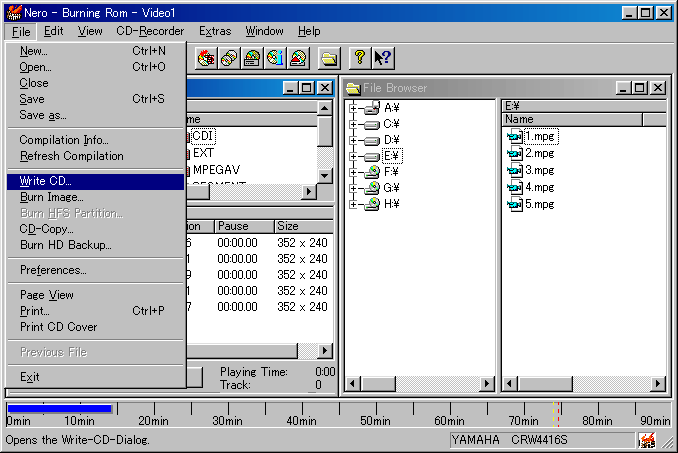Screen dimensions: 678x453
Task: Select the CDI folder in compilation
Action: [202, 136]
